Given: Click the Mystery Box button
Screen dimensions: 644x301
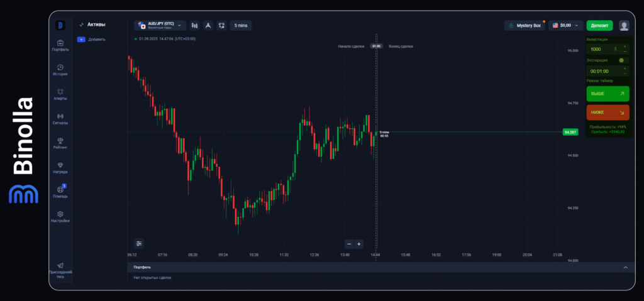Looking at the screenshot, I should [x=525, y=25].
